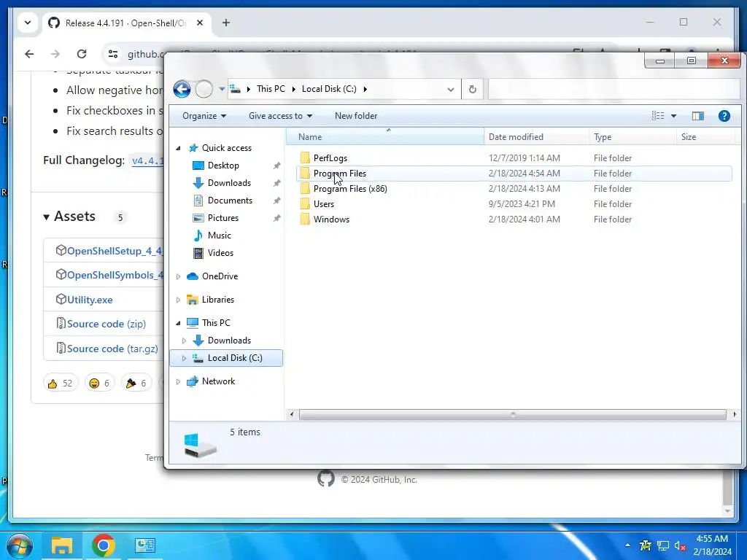Go back in Chrome browser
The image size is (747, 560).
[x=29, y=54]
